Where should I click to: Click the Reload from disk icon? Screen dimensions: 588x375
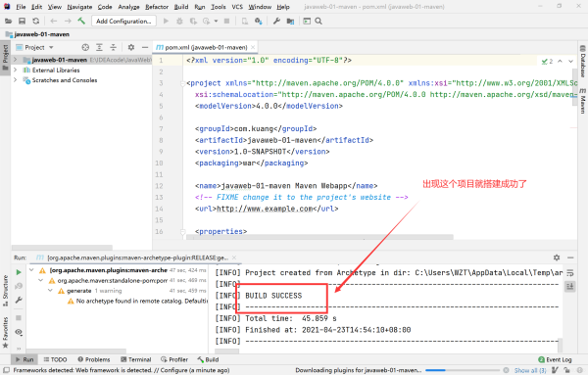[35, 21]
